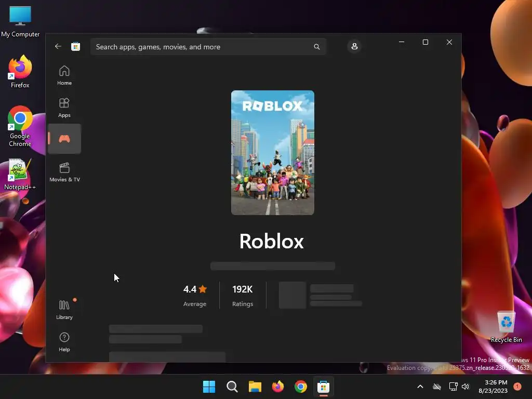Open Help in the Store sidebar

click(x=64, y=342)
